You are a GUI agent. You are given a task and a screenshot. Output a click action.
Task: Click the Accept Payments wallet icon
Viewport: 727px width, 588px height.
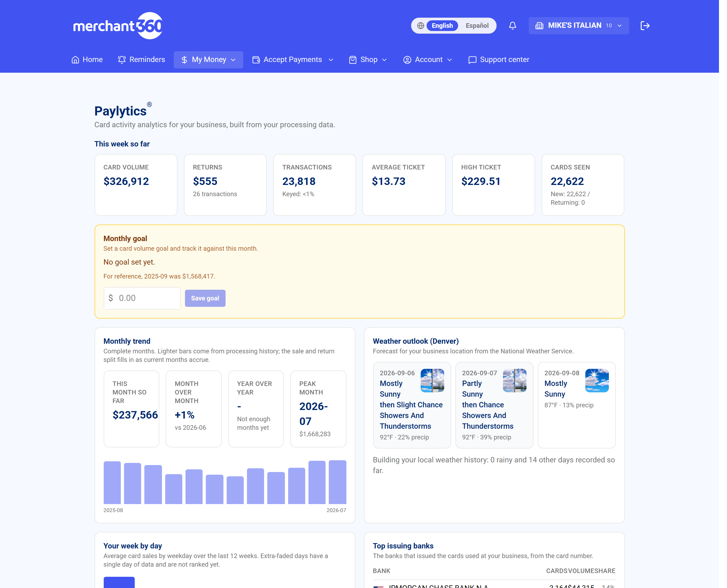pyautogui.click(x=256, y=60)
